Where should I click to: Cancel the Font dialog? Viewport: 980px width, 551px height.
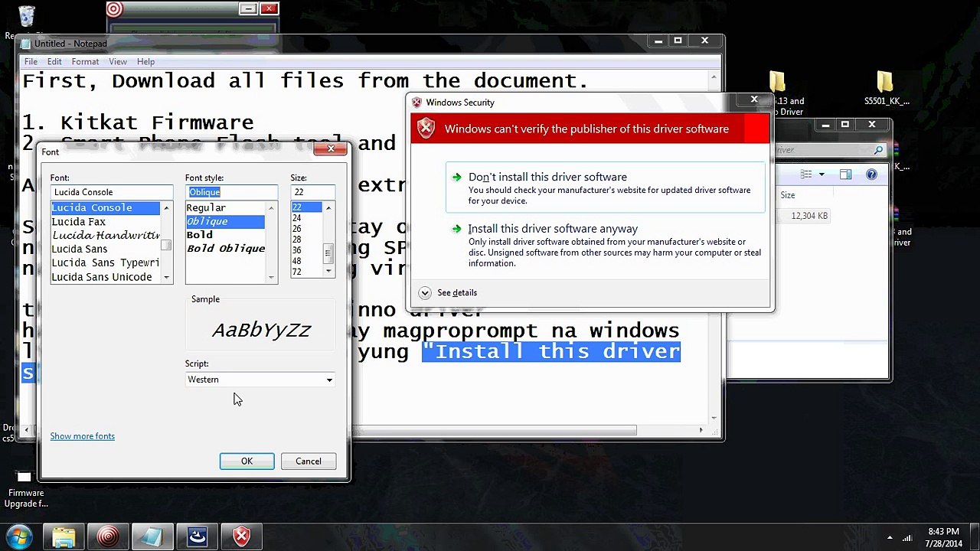pyautogui.click(x=309, y=461)
